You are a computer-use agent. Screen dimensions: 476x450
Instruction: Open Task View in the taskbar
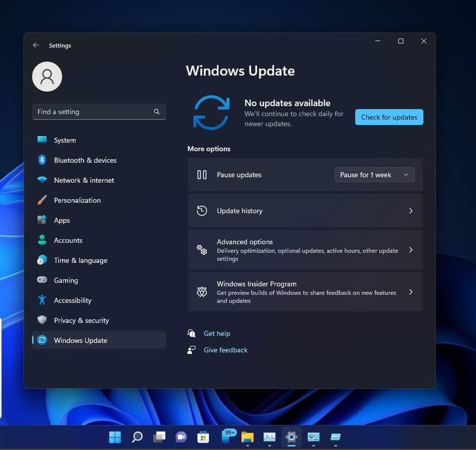159,437
